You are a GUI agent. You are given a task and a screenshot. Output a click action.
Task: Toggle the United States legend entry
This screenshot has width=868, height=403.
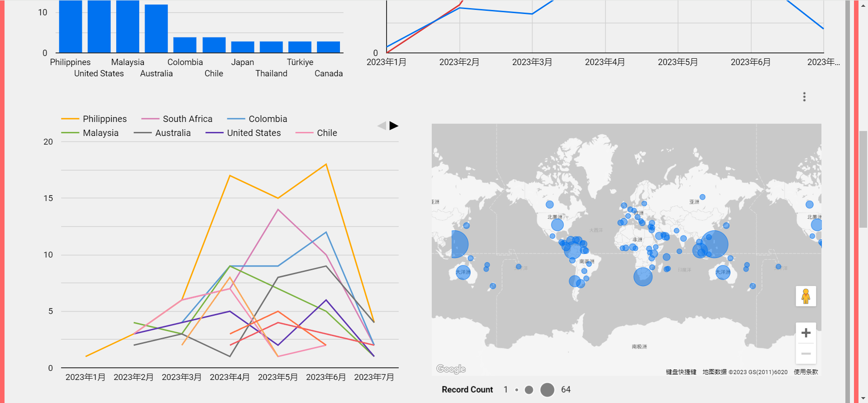coord(254,133)
